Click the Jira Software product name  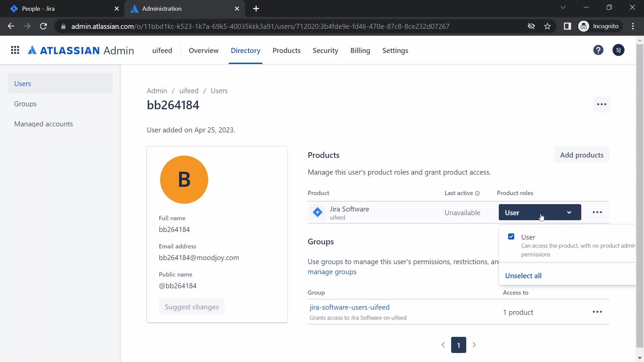click(349, 209)
